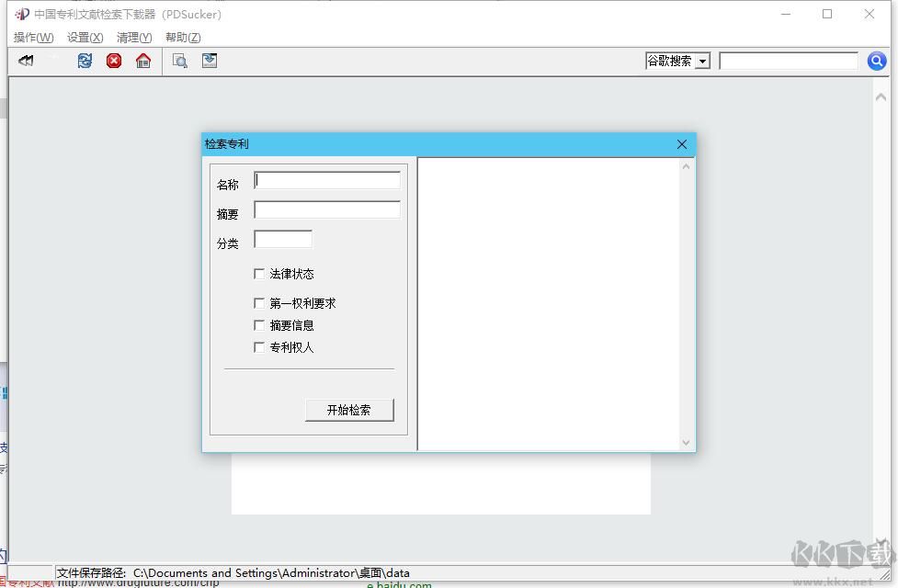Click inside the 名称 input field

[x=326, y=180]
